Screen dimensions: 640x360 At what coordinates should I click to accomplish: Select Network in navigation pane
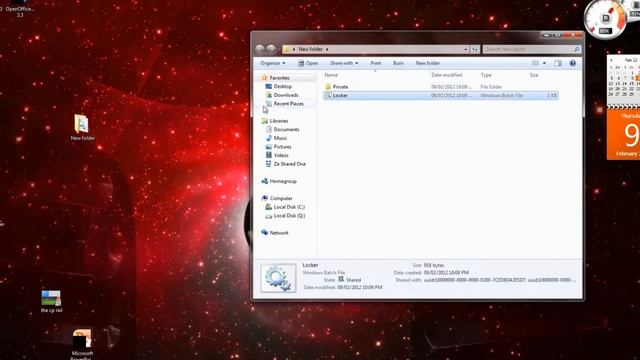pyautogui.click(x=279, y=233)
